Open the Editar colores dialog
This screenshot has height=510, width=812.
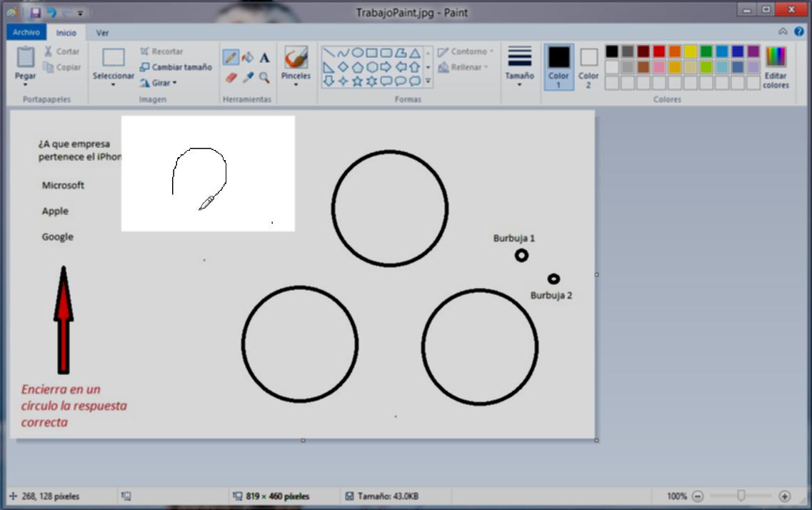pos(776,67)
